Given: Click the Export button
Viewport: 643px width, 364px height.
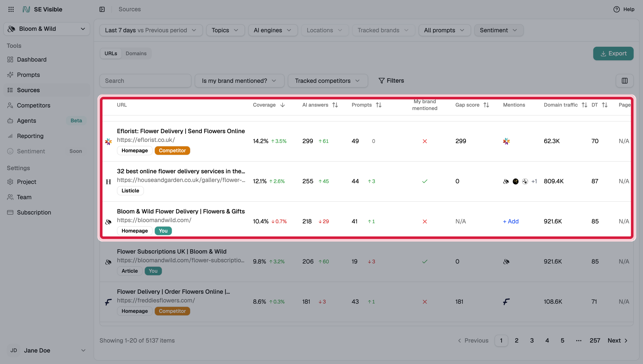Looking at the screenshot, I should [x=613, y=54].
